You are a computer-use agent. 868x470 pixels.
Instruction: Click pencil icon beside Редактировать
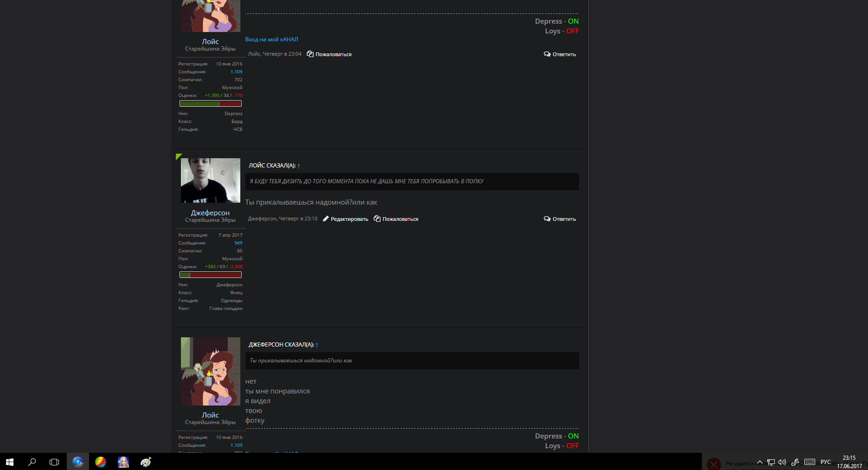[x=326, y=219]
